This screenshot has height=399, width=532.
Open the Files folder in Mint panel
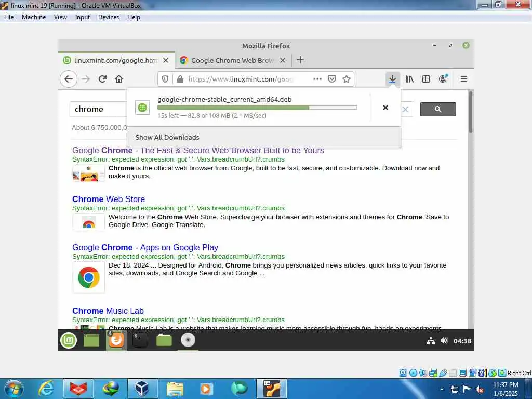[164, 340]
